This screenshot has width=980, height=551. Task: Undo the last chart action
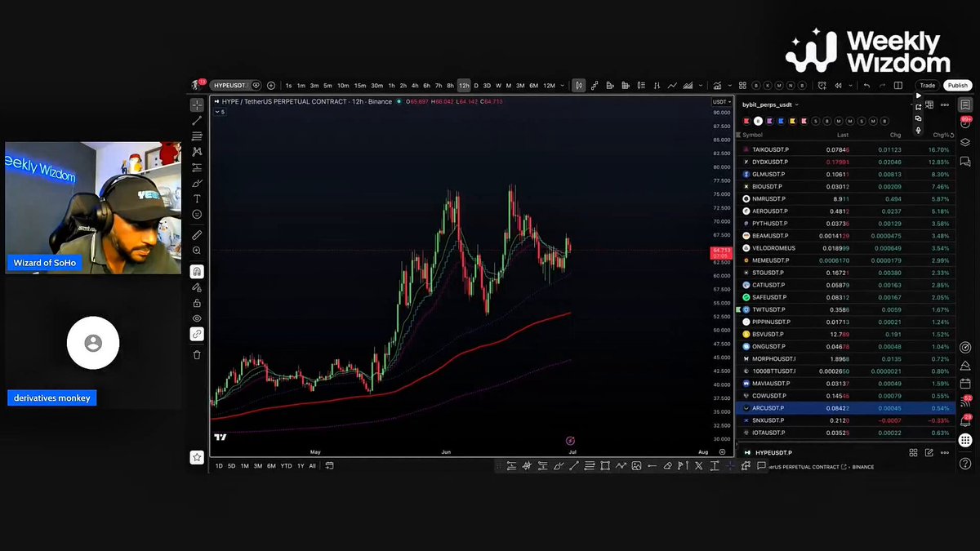click(x=866, y=86)
